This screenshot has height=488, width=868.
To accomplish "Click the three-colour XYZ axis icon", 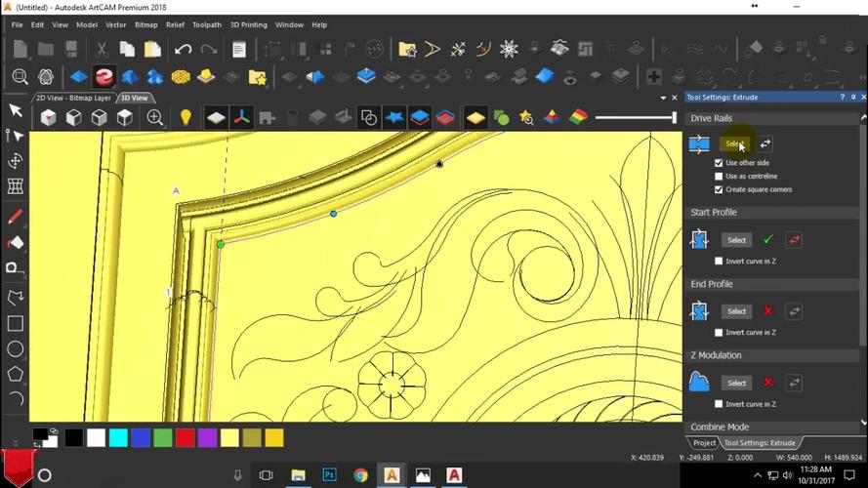I will (240, 118).
